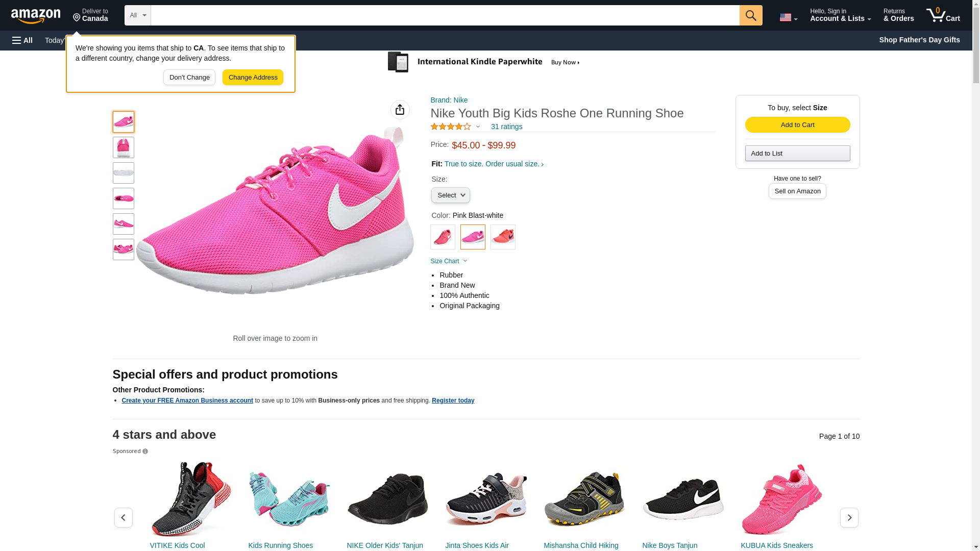Viewport: 980px width, 551px height.
Task: Open the star rating popover
Action: [455, 127]
